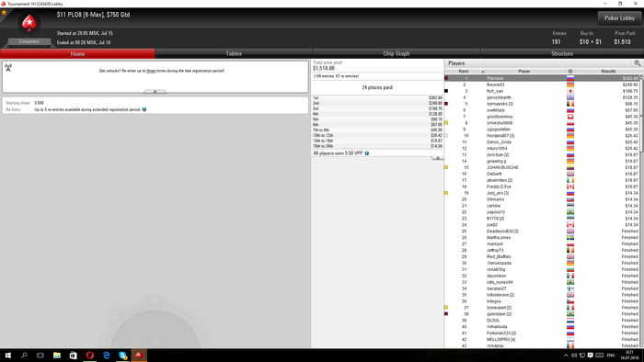Click the Poker Lobby button
Image resolution: width=644 pixels, height=362 pixels.
(619, 18)
